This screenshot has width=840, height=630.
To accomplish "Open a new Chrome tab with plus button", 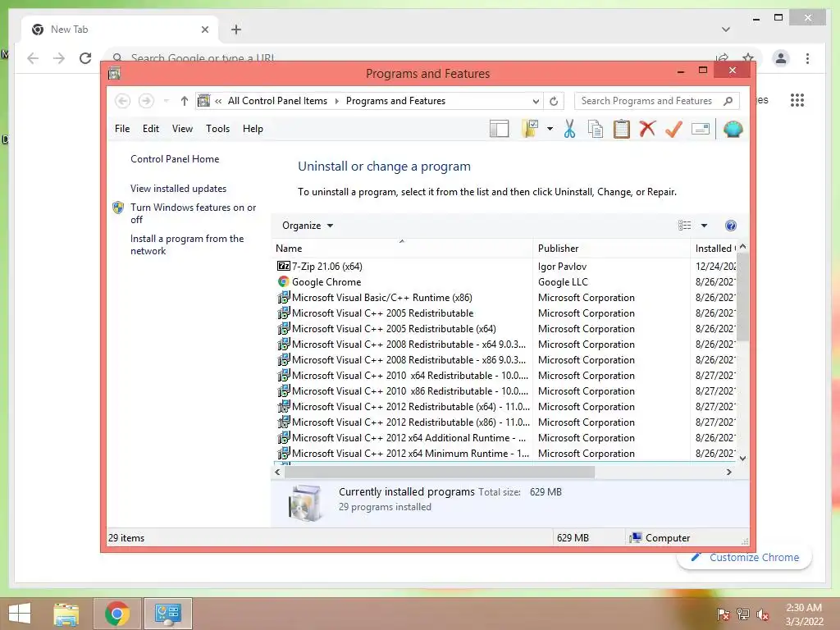I will [x=235, y=30].
